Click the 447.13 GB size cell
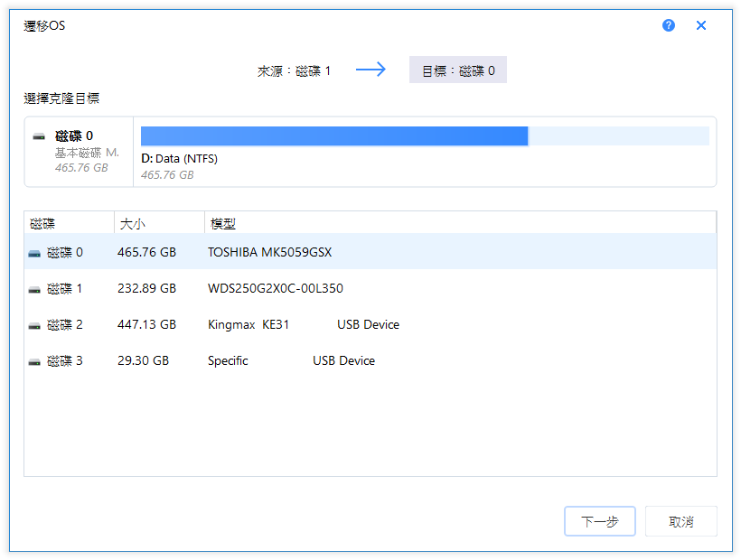The height and width of the screenshot is (560, 741). (146, 325)
